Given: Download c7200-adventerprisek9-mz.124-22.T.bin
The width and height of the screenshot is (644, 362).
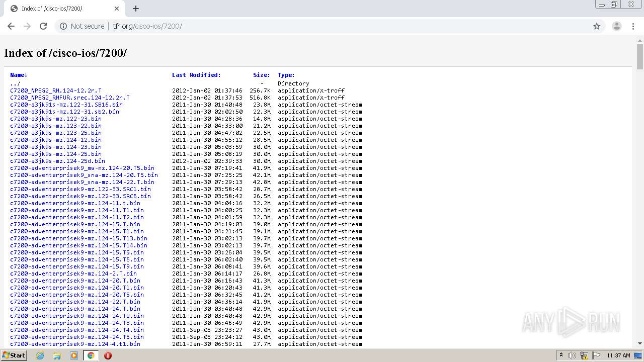Looking at the screenshot, I should [x=75, y=302].
